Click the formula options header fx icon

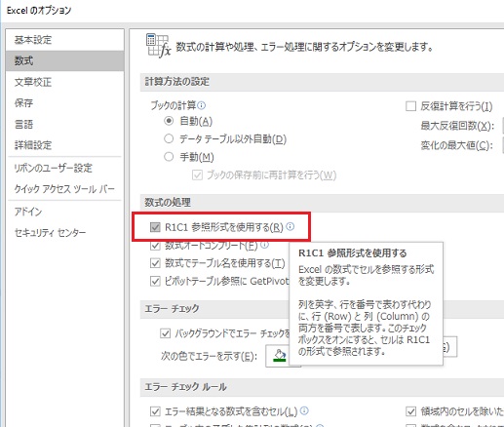pyautogui.click(x=158, y=46)
